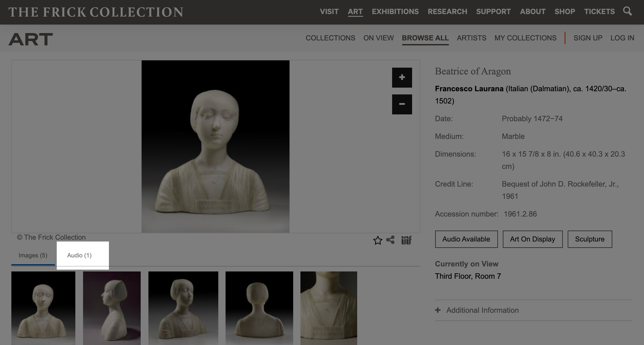Add artwork to favorites with star icon
Image resolution: width=644 pixels, height=345 pixels.
378,240
